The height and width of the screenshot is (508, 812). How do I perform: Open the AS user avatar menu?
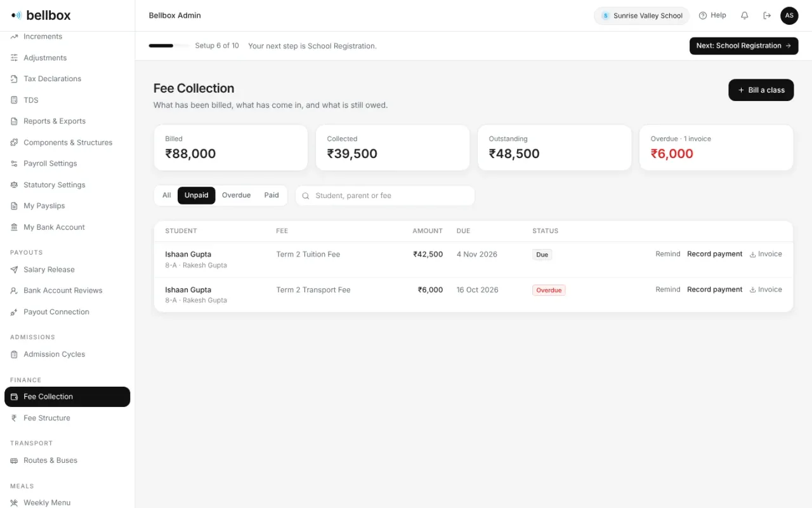point(789,15)
